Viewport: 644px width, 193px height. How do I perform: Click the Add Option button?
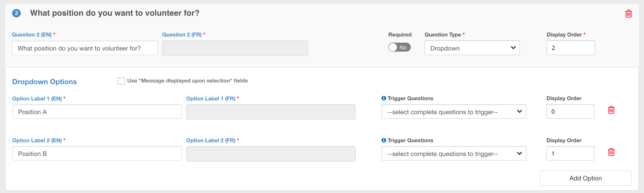point(585,178)
